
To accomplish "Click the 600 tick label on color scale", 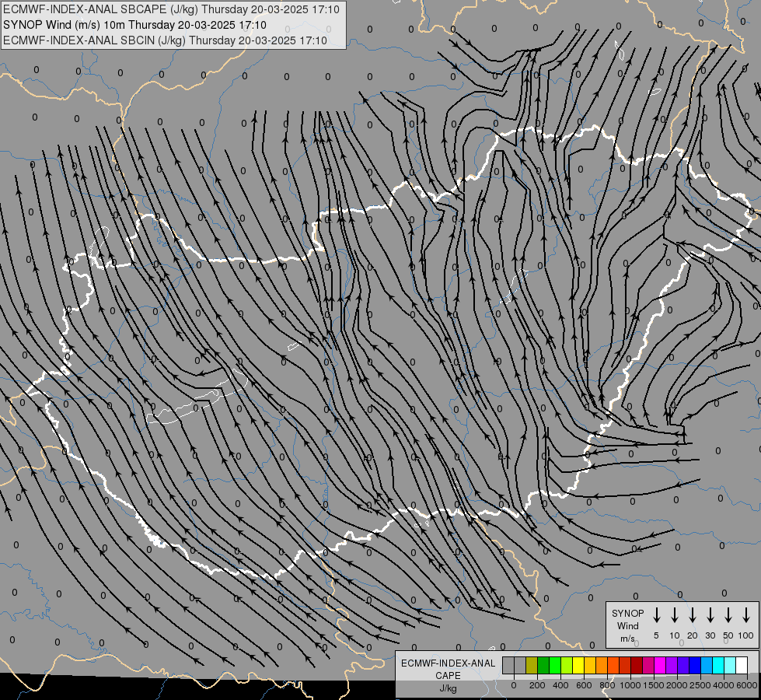I will pyautogui.click(x=584, y=685).
